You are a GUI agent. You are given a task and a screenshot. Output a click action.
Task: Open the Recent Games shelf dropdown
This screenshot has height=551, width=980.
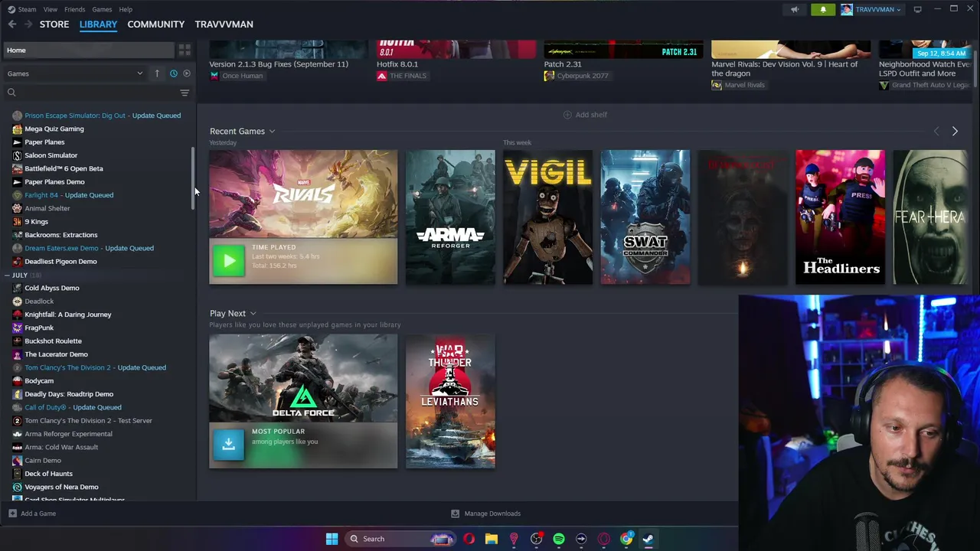coord(272,132)
